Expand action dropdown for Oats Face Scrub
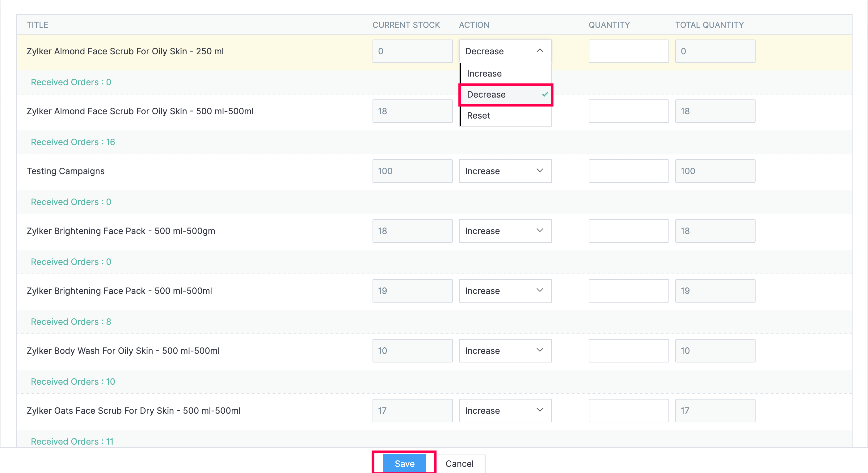Viewport: 868px width, 473px height. click(x=505, y=411)
